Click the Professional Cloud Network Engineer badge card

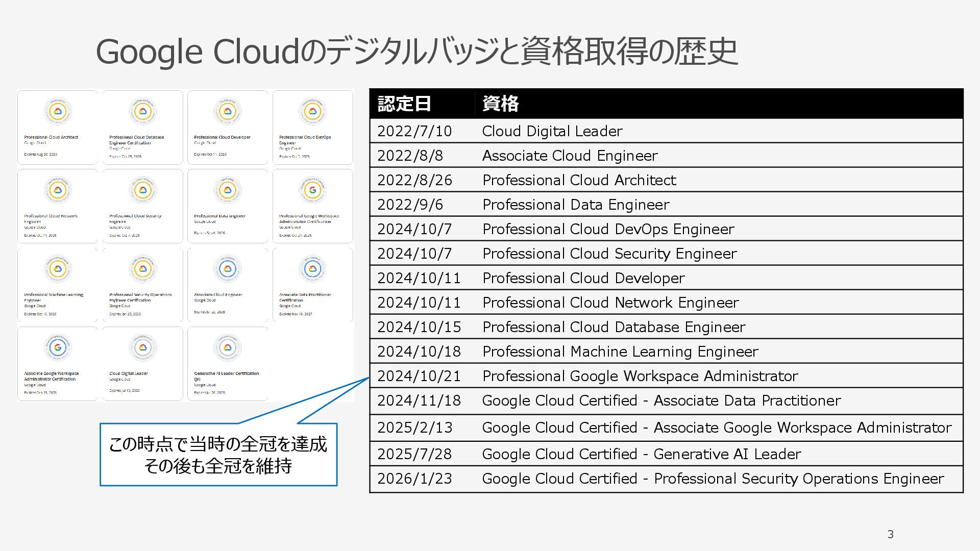coord(58,206)
